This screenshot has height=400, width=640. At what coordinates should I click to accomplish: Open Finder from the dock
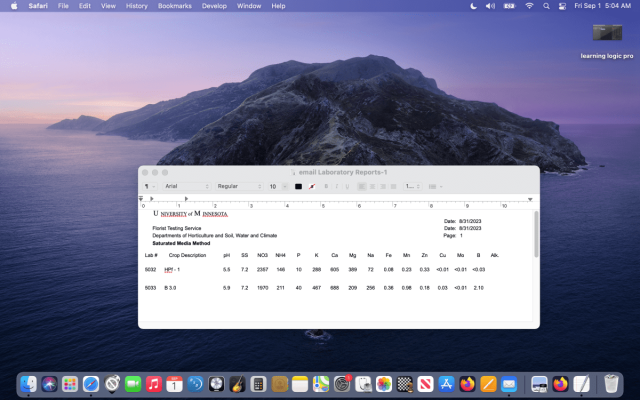pos(29,384)
